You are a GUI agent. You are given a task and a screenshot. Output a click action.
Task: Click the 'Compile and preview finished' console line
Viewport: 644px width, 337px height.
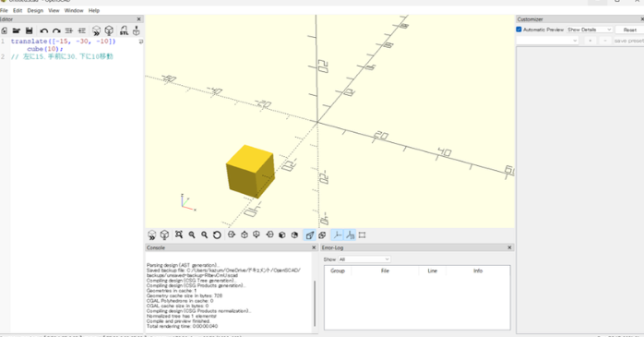178,321
